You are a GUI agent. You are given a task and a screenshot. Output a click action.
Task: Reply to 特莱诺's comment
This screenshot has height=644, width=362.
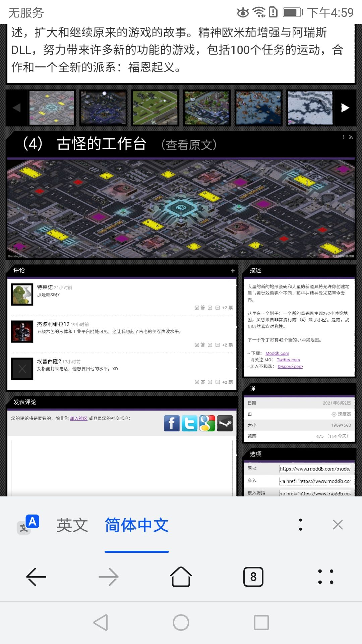(x=200, y=308)
